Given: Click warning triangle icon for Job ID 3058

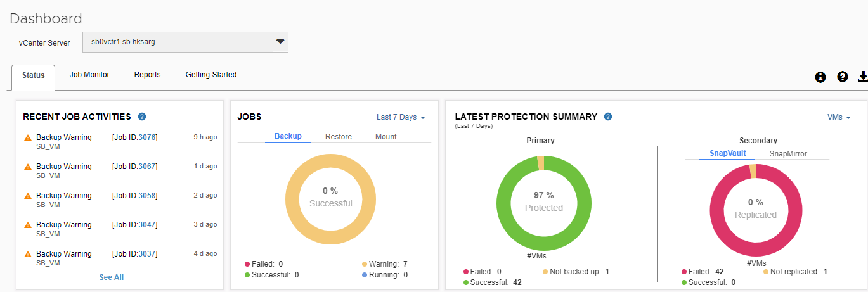Looking at the screenshot, I should pos(28,196).
